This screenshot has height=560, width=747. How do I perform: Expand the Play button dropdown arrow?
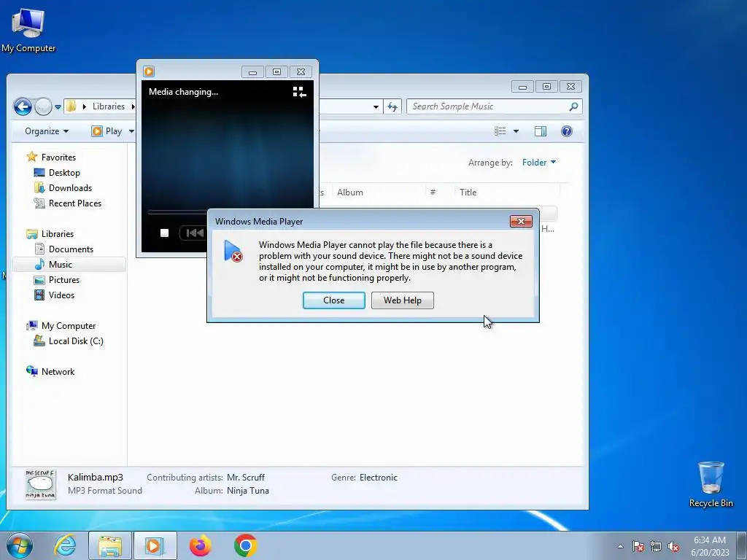[x=131, y=131]
